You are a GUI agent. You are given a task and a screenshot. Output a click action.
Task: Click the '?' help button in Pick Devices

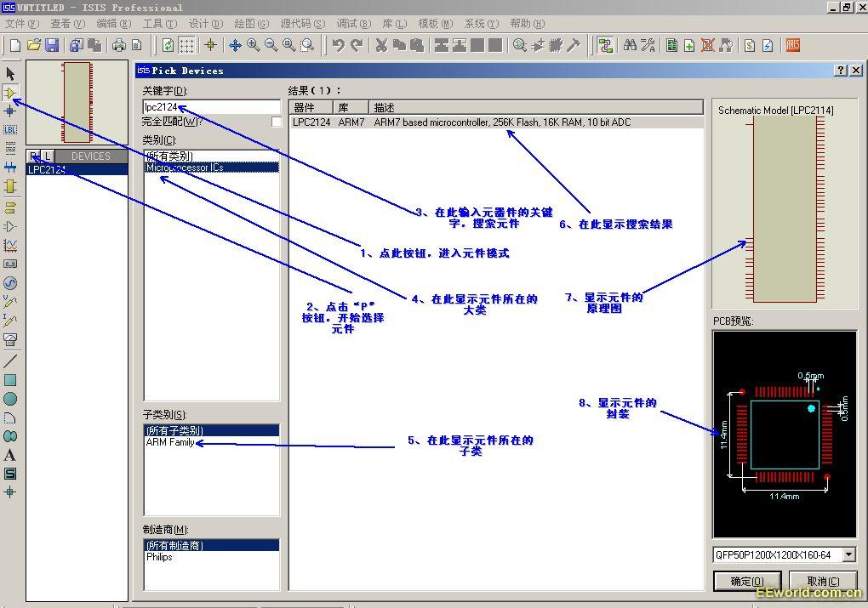pos(841,71)
